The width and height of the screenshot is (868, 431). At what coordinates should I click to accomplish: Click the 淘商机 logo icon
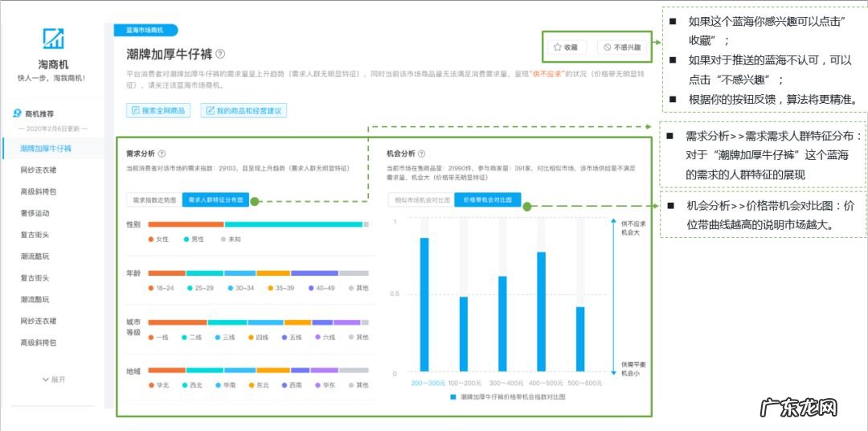coord(54,39)
